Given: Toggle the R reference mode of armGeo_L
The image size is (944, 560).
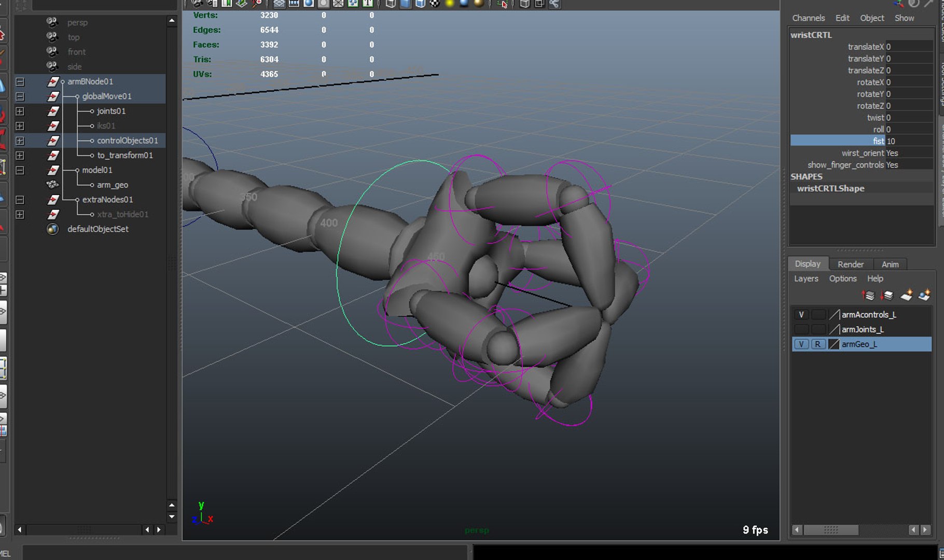Looking at the screenshot, I should [818, 344].
